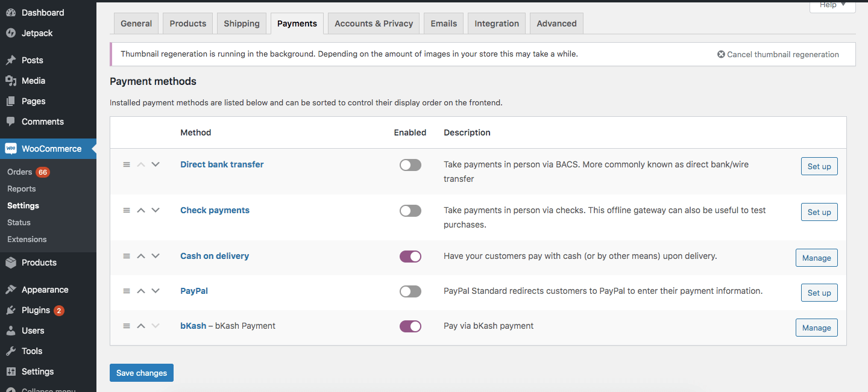Click the sidebar Settings sliders icon

click(11, 372)
